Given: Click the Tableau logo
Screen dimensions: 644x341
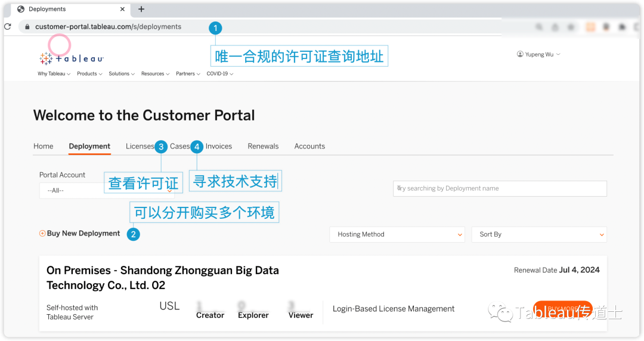Looking at the screenshot, I should (x=72, y=59).
